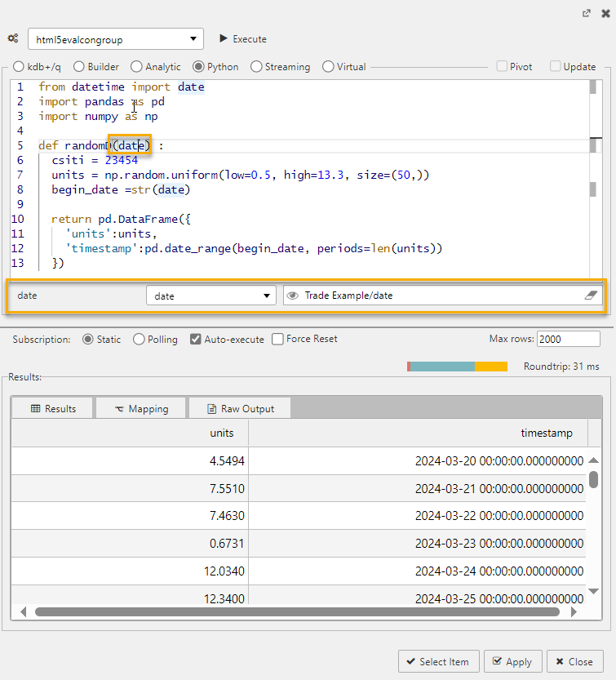Click the Max rows input field
Screen dimensions: 616x680
pos(569,339)
